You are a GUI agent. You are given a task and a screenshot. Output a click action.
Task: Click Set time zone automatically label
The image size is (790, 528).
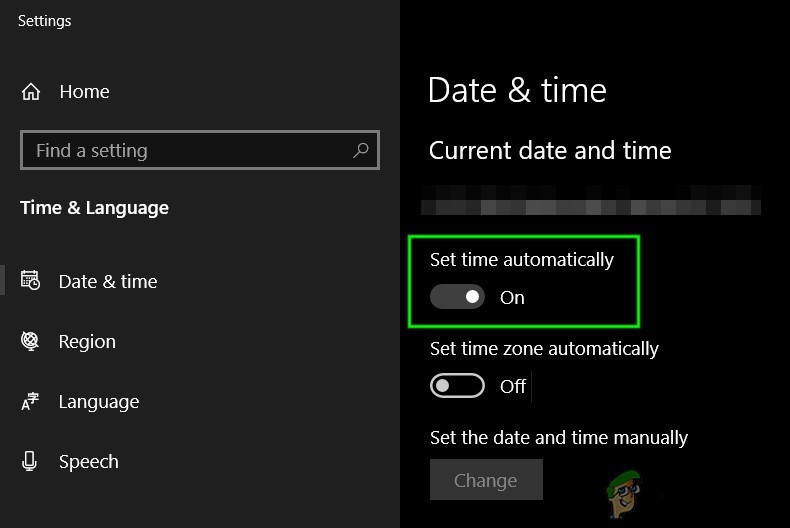coord(544,349)
